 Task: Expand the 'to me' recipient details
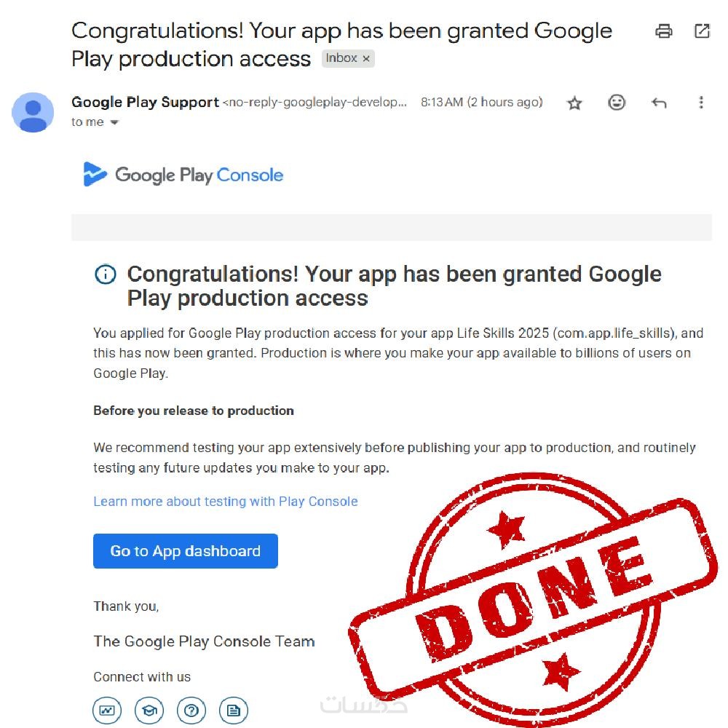tap(114, 122)
